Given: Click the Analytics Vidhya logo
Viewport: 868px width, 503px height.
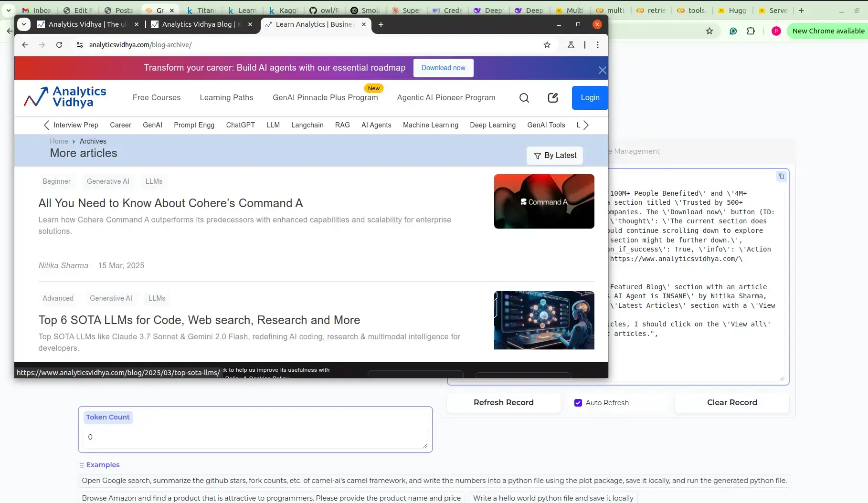Looking at the screenshot, I should click(x=65, y=97).
